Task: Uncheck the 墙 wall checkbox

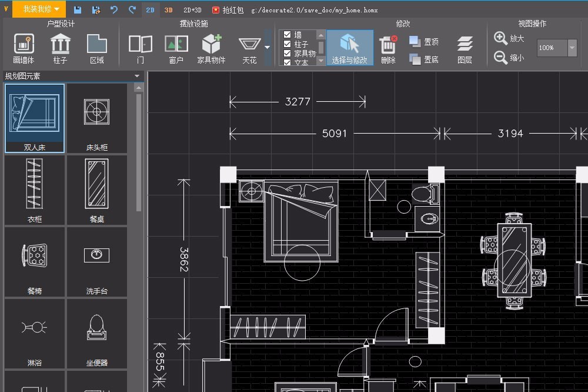Action: coord(288,35)
